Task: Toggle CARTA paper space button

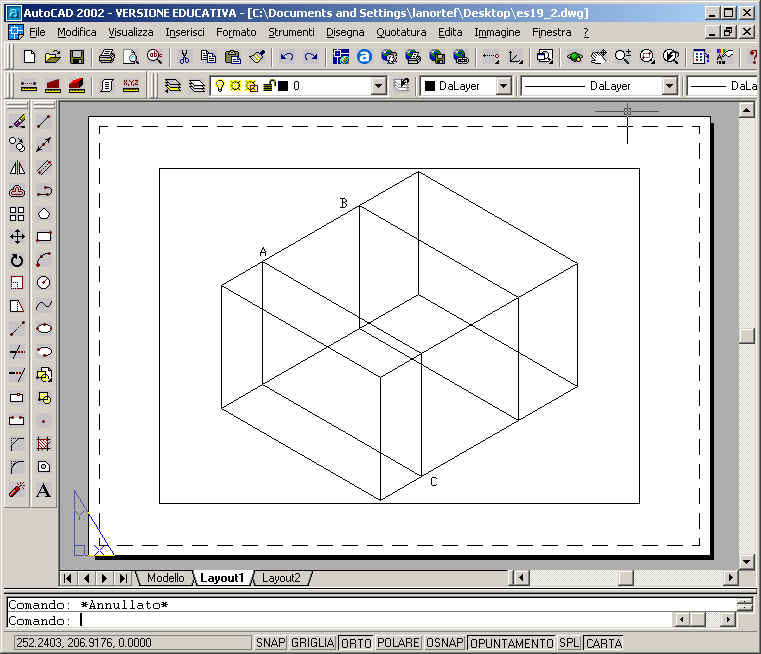Action: [604, 643]
